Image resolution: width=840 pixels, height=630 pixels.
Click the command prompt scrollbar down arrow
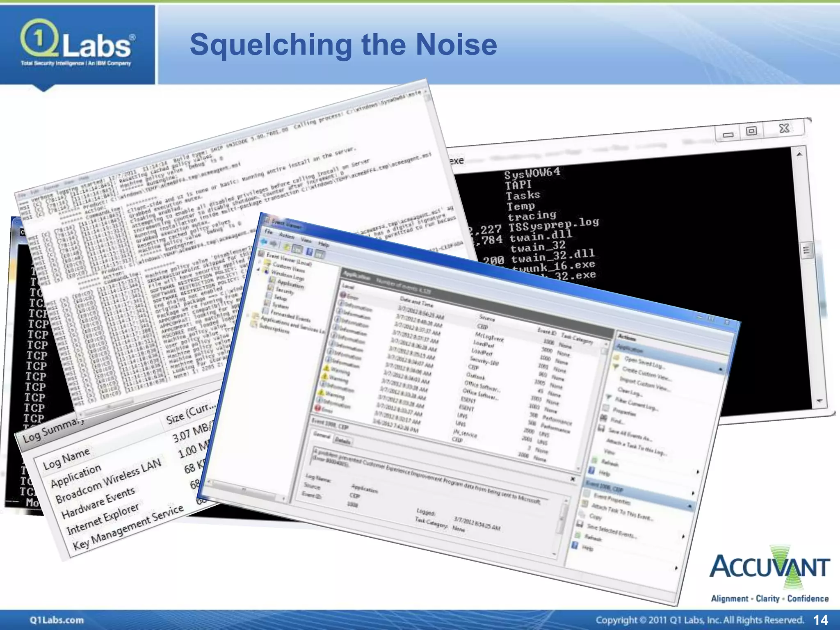click(819, 401)
